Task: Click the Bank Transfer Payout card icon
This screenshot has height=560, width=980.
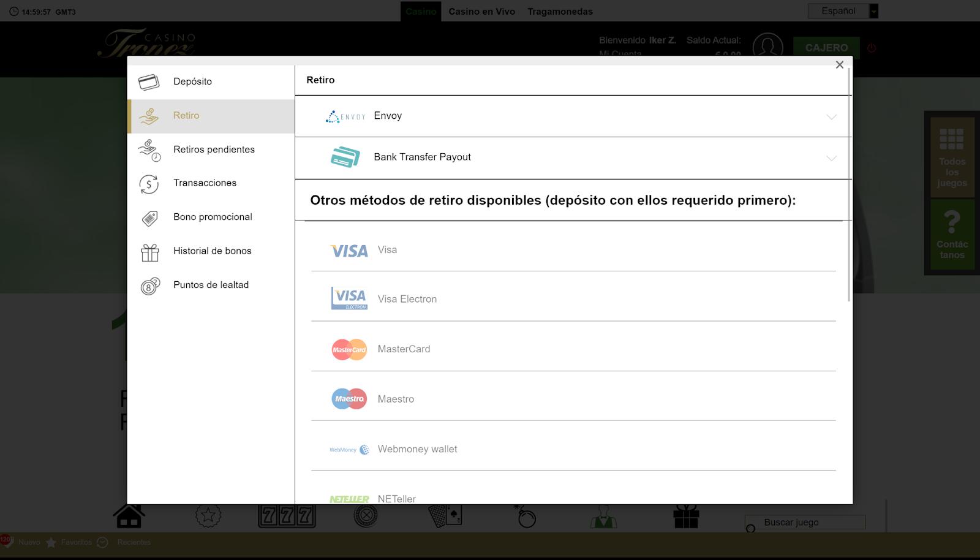Action: tap(345, 157)
